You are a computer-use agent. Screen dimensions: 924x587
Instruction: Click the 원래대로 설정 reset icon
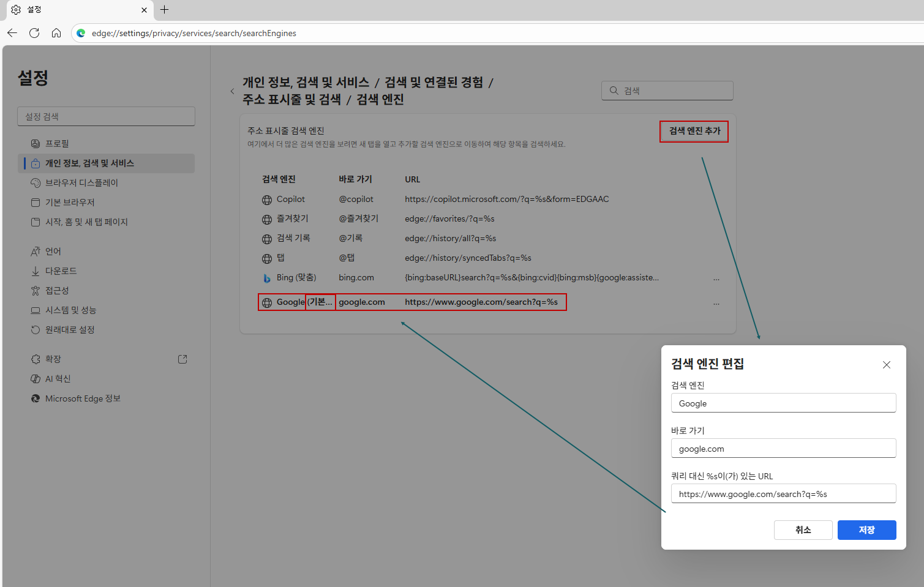36,329
